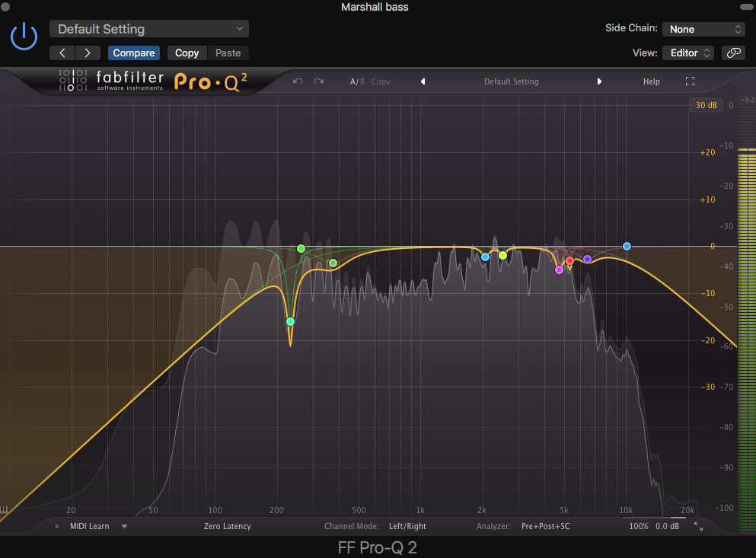Open the View Editor dropdown
Image resolution: width=756 pixels, height=558 pixels.
[x=688, y=53]
